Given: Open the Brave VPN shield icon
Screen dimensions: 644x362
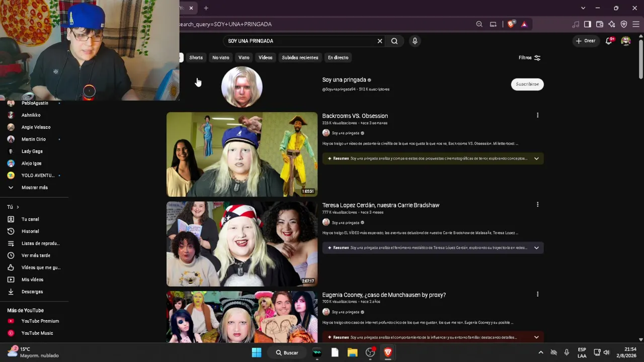Looking at the screenshot, I should click(624, 24).
